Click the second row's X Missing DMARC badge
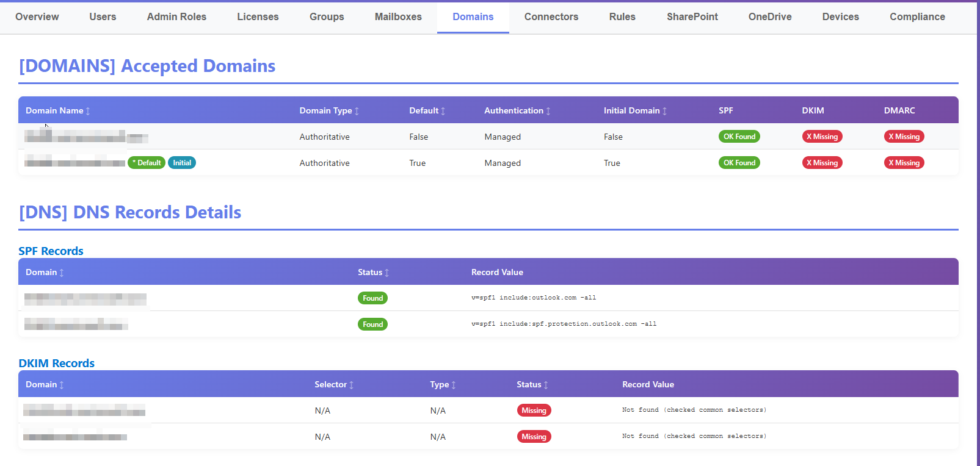 pos(904,163)
